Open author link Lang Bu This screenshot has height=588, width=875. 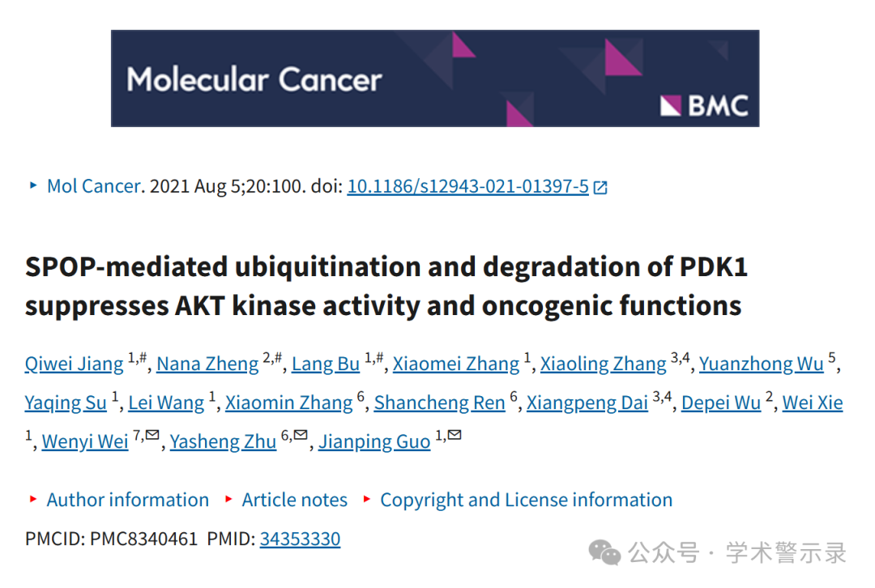pos(326,364)
